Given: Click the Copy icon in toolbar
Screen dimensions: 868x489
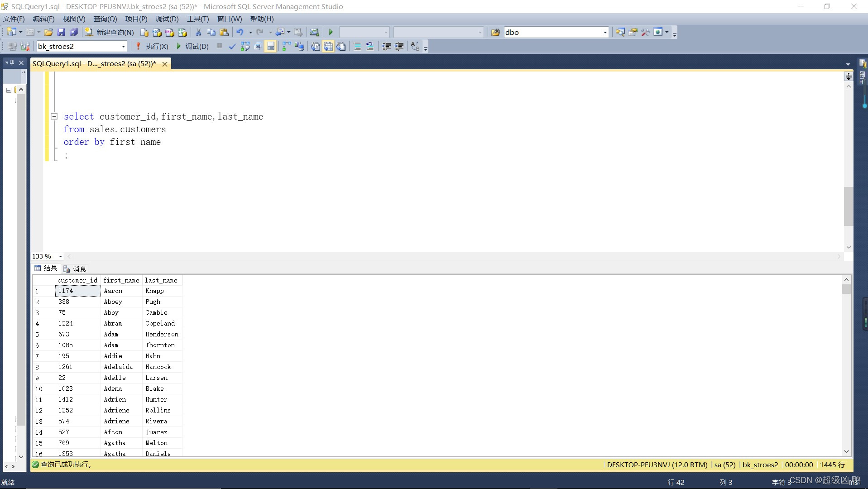Looking at the screenshot, I should 211,32.
